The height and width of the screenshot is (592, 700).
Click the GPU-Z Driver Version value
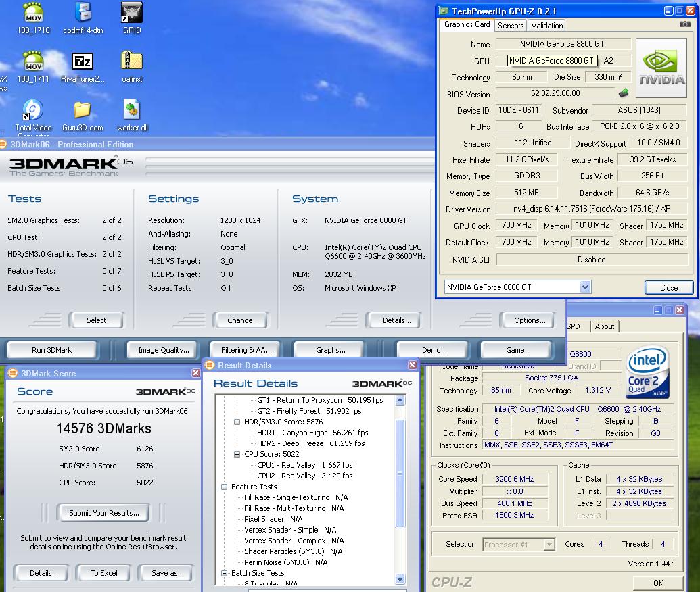click(x=592, y=209)
